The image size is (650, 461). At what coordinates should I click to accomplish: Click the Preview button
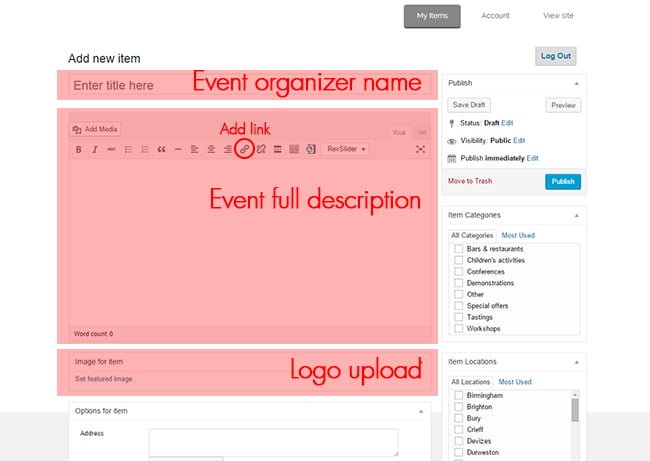point(563,106)
